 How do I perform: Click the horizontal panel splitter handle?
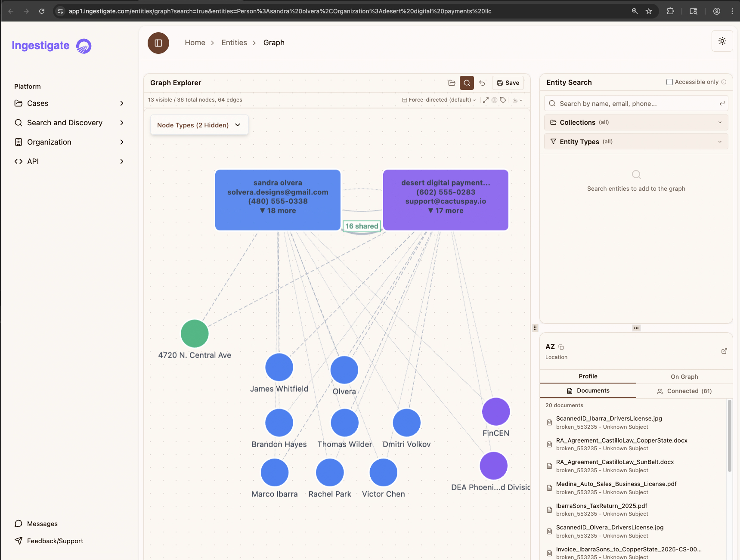(x=636, y=328)
